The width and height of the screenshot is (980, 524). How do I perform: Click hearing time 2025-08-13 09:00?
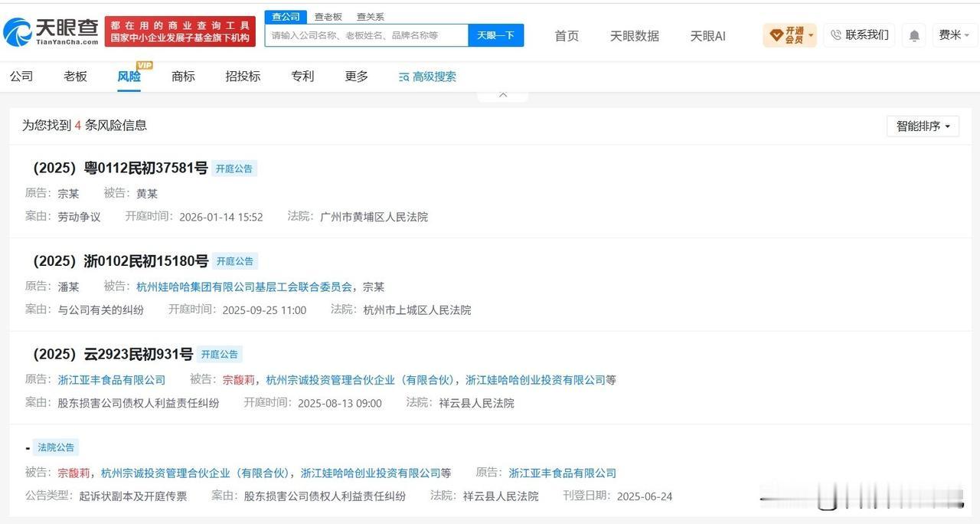[x=340, y=403]
